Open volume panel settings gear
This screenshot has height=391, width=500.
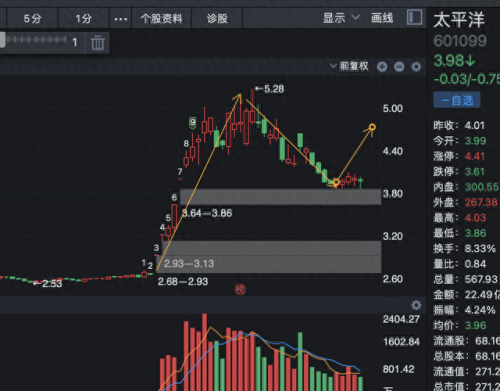click(416, 305)
